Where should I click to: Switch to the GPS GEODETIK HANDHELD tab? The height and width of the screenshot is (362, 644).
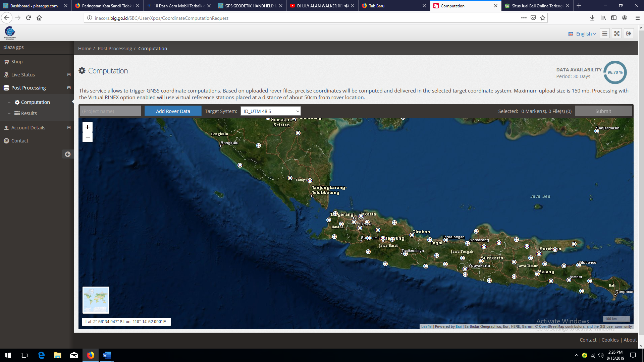pyautogui.click(x=250, y=6)
